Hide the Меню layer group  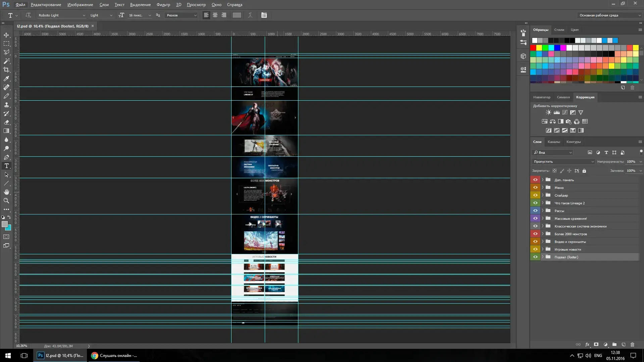tap(535, 188)
